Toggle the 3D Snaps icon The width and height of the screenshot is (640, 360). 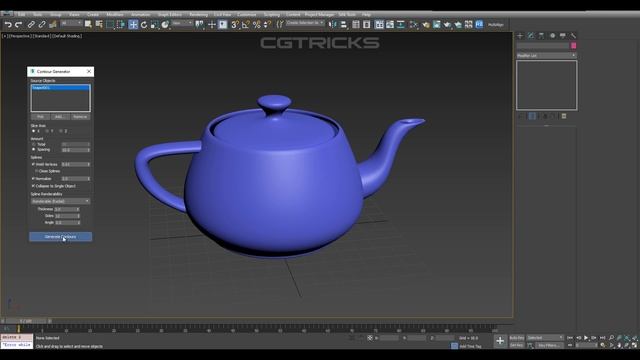pos(235,25)
